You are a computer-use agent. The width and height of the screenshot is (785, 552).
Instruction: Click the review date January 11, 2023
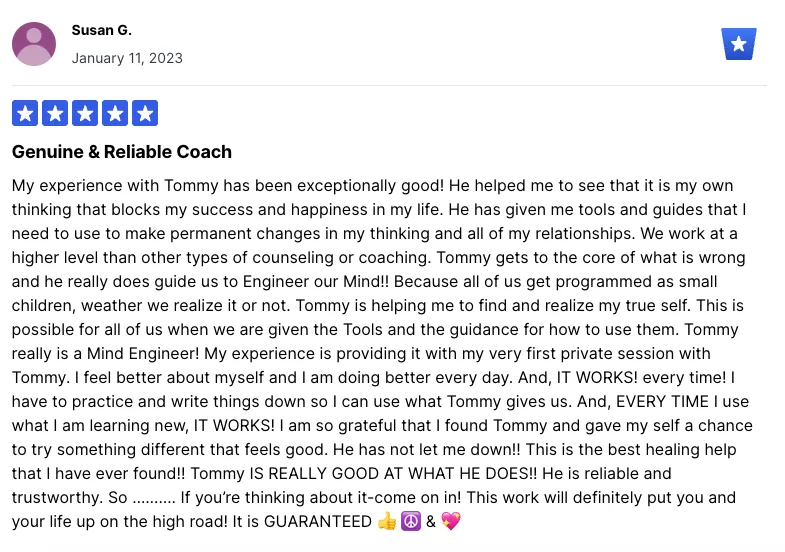coord(127,58)
